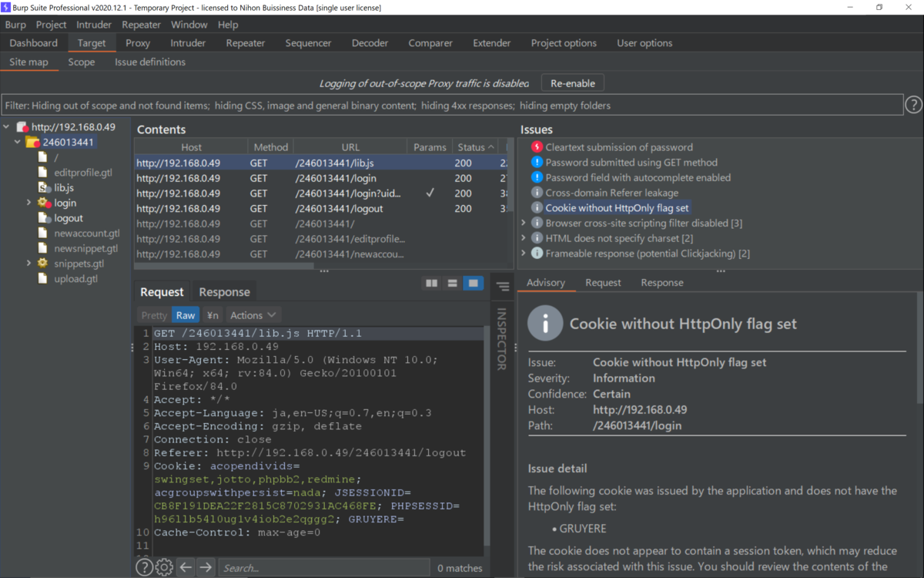The image size is (924, 578).
Task: Select combined tabbed layout icon
Action: pos(473,284)
